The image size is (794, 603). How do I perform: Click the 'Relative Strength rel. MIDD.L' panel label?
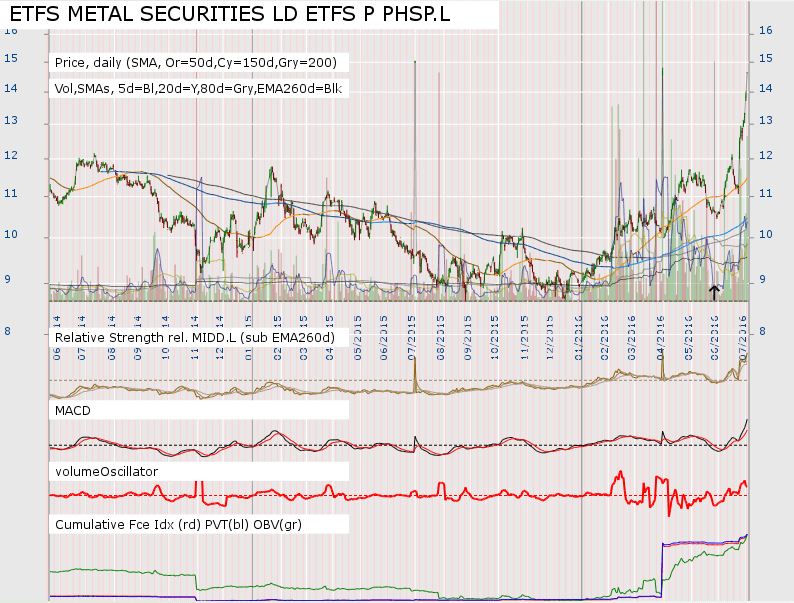[194, 338]
